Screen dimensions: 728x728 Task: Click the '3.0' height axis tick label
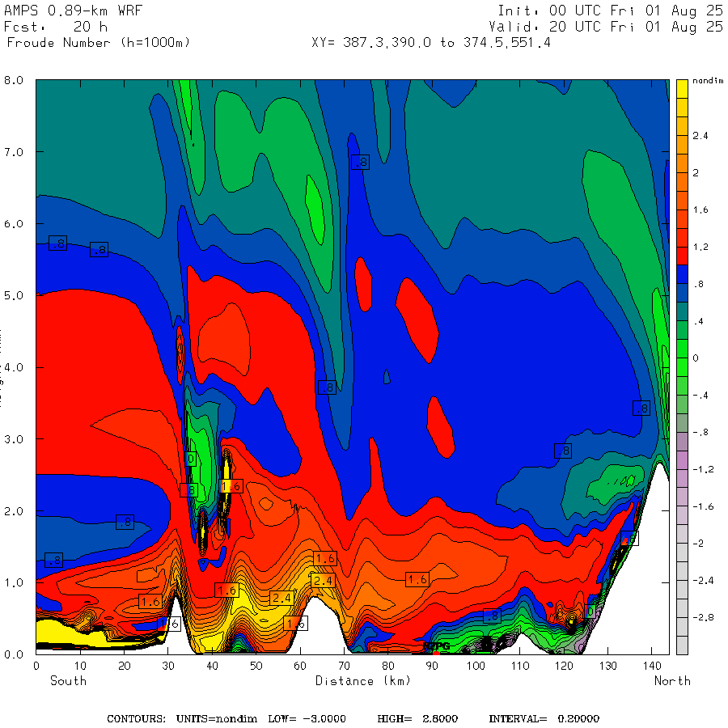pyautogui.click(x=14, y=439)
